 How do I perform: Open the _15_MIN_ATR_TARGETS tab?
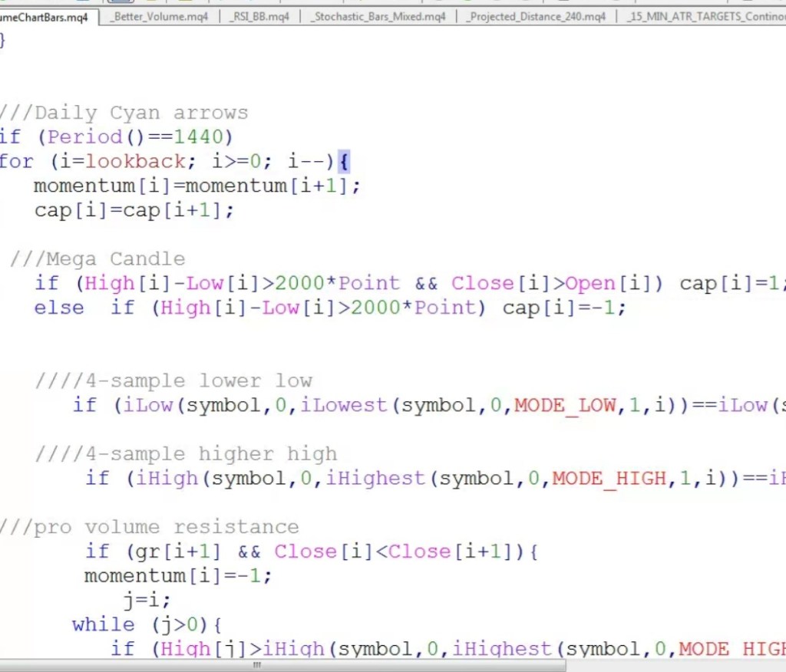click(705, 16)
